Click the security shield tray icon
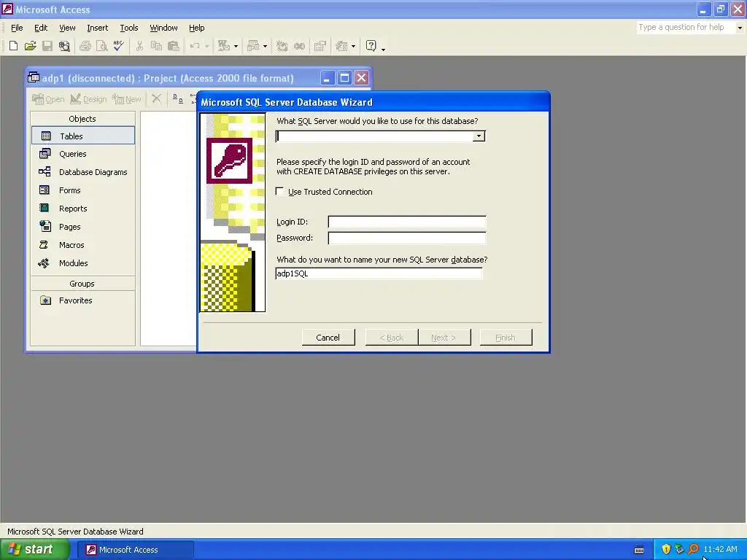The image size is (747, 560). (666, 549)
